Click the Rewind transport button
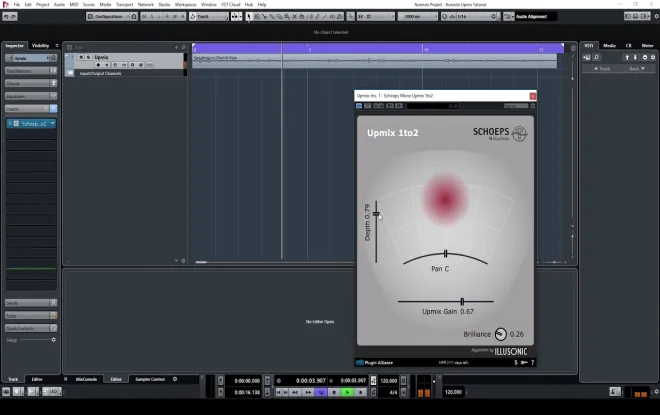660x415 pixels. pyautogui.click(x=295, y=392)
